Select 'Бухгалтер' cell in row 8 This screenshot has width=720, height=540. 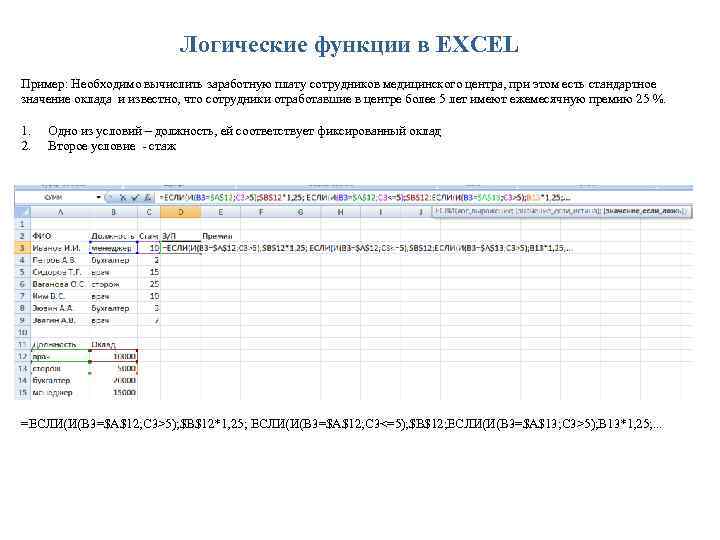pos(114,308)
